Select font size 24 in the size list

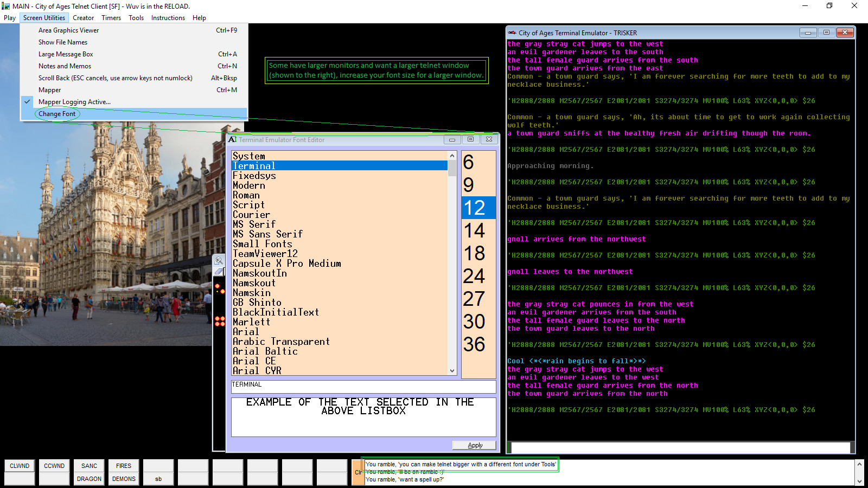tap(475, 277)
